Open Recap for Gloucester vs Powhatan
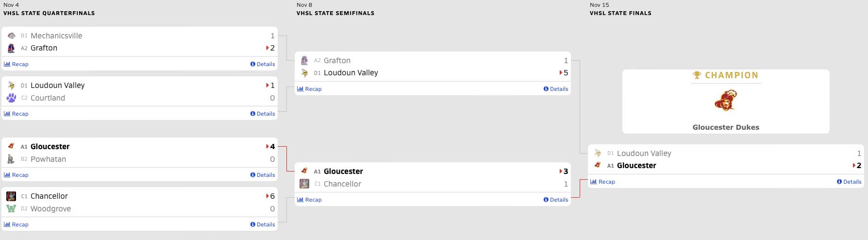This screenshot has width=868, height=240. 17,175
